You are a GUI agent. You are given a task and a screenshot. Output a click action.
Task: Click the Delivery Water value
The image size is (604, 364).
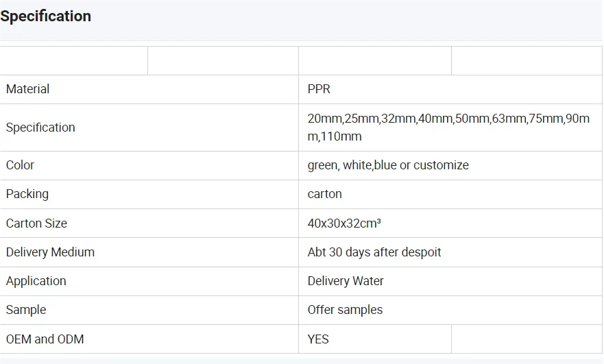click(346, 281)
